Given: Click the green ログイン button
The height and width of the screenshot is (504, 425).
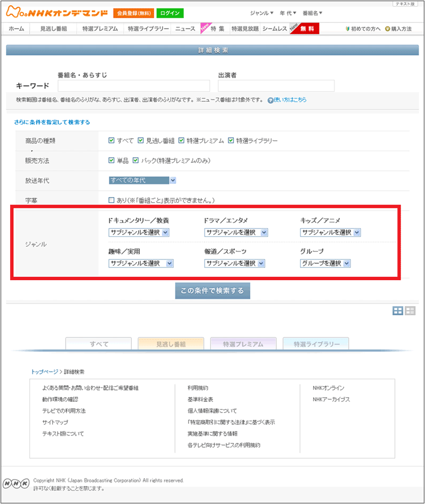Looking at the screenshot, I should [170, 13].
